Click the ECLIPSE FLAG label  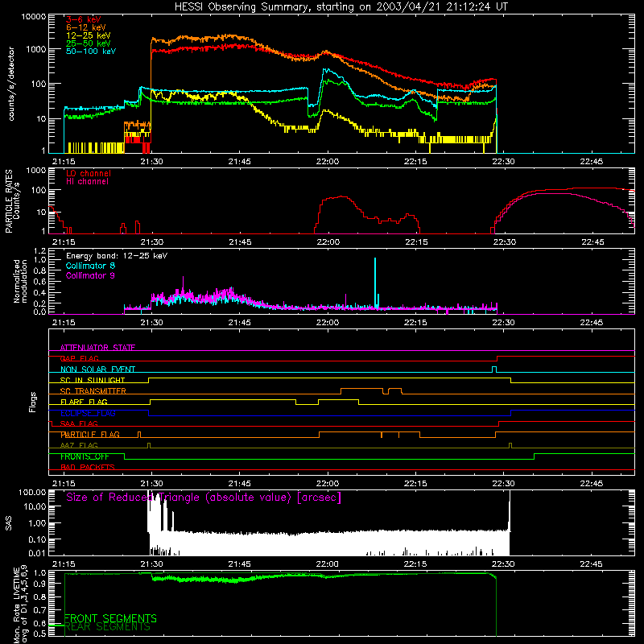88,413
